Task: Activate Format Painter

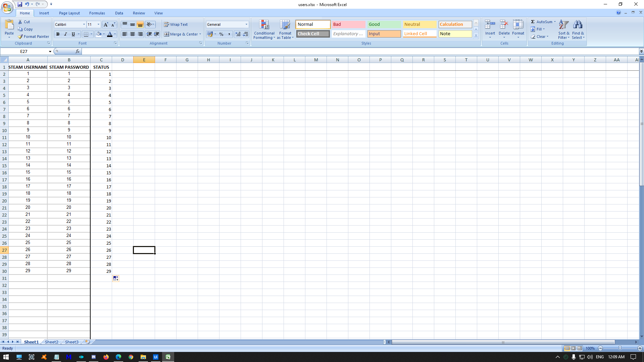Action: pyautogui.click(x=34, y=37)
